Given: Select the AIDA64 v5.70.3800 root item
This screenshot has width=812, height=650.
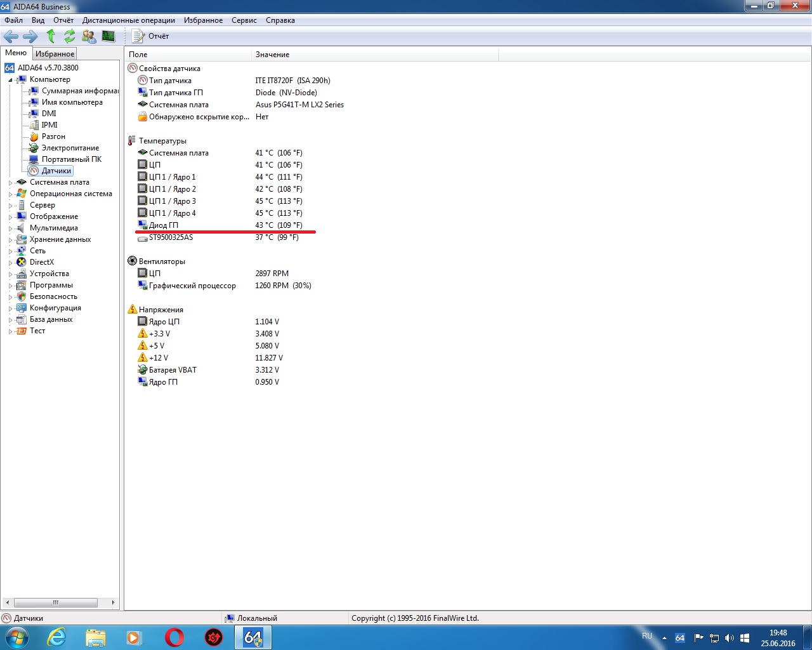Looking at the screenshot, I should pos(48,68).
